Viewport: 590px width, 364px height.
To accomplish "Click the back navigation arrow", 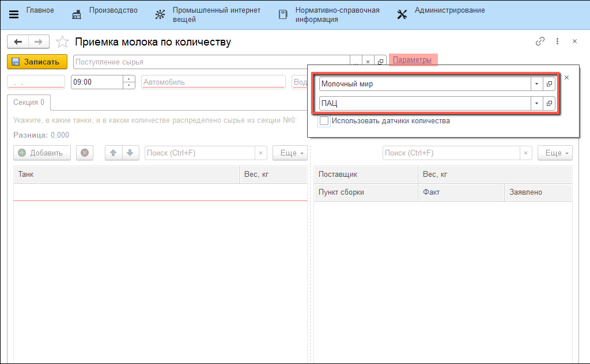I will 17,41.
